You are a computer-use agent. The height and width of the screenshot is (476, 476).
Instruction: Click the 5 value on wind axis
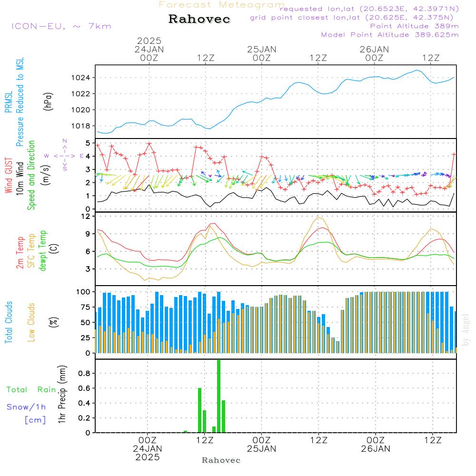click(x=88, y=143)
